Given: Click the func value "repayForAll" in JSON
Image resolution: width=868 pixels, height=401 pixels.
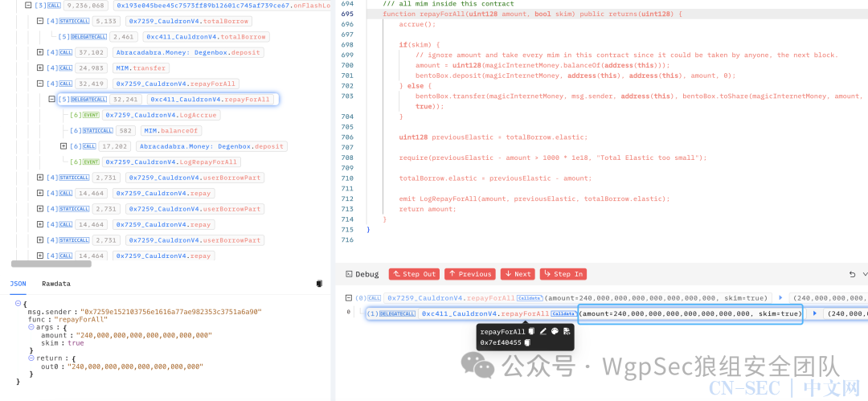Looking at the screenshot, I should pyautogui.click(x=82, y=320).
